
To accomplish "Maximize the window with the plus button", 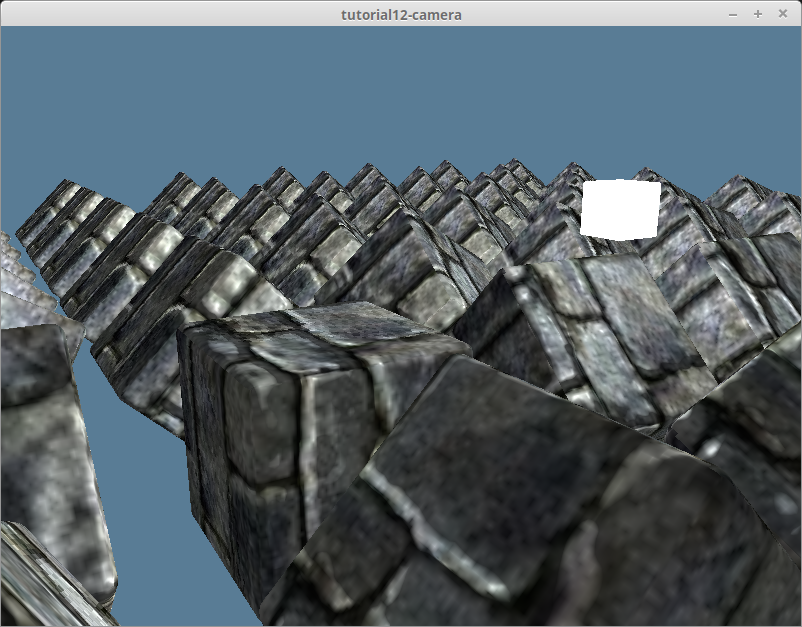I will click(757, 14).
